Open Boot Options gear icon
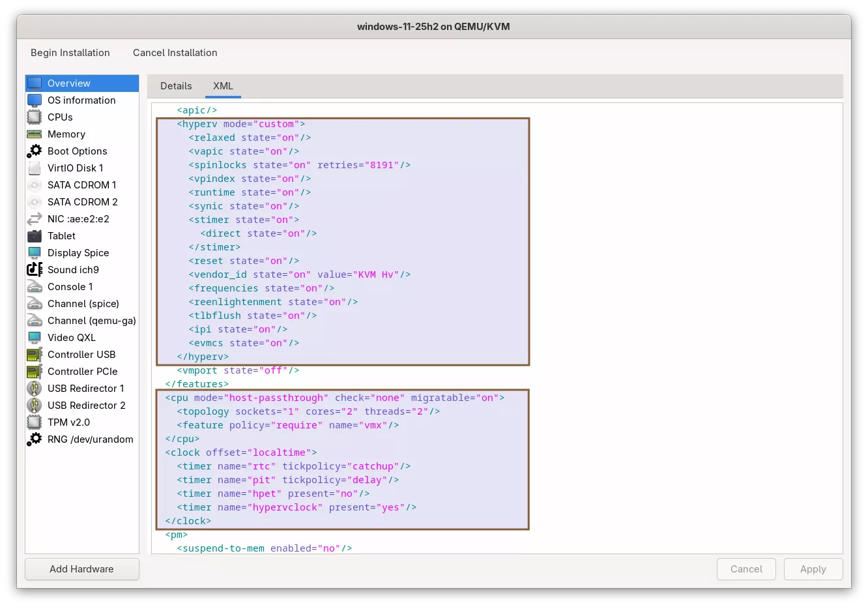The width and height of the screenshot is (868, 607). (35, 151)
